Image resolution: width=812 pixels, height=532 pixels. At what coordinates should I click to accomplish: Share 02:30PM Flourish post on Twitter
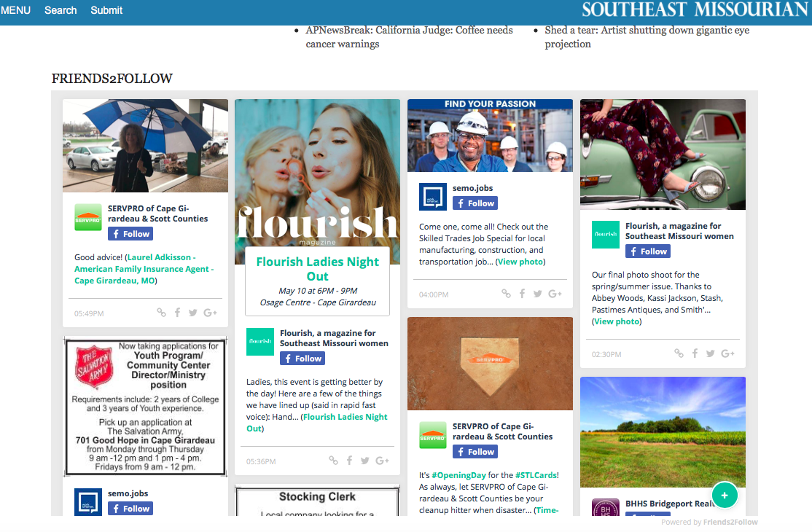[x=711, y=353]
